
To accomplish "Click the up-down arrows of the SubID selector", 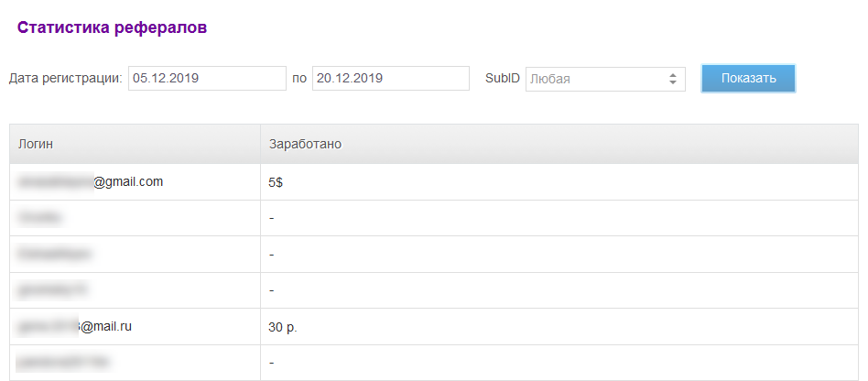I will [x=674, y=79].
